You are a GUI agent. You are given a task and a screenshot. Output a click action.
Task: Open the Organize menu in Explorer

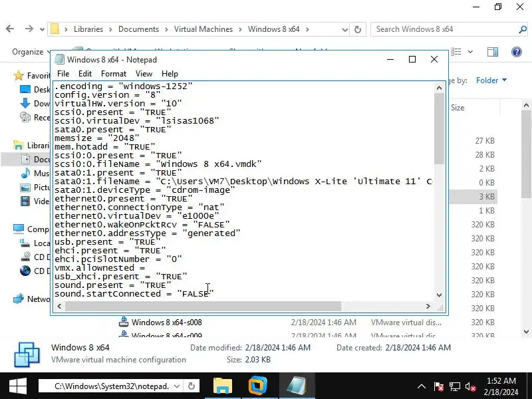(31, 52)
